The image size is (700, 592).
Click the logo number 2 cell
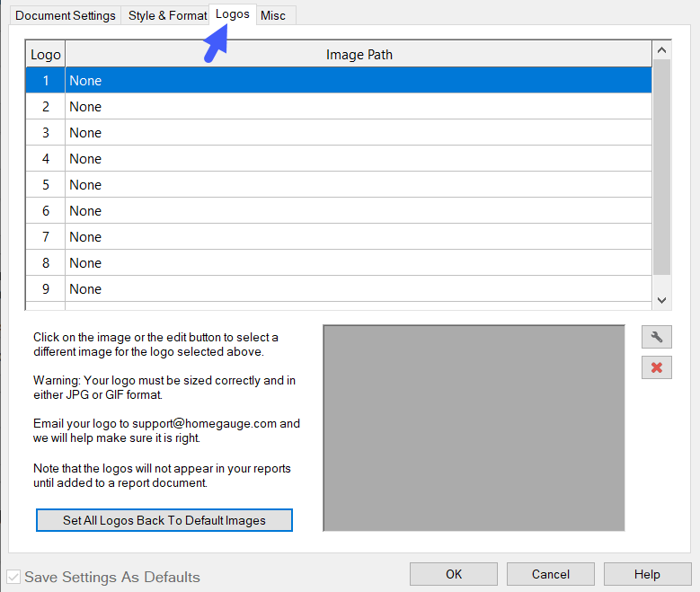tap(46, 106)
